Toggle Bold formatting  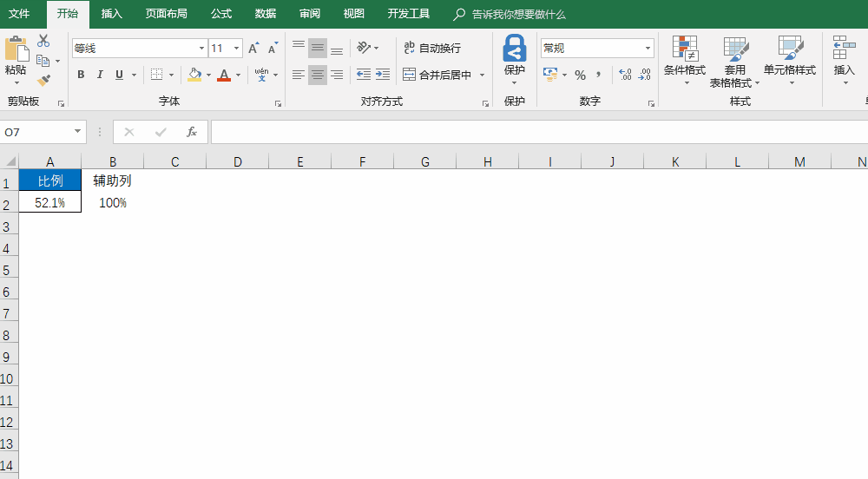click(x=81, y=75)
